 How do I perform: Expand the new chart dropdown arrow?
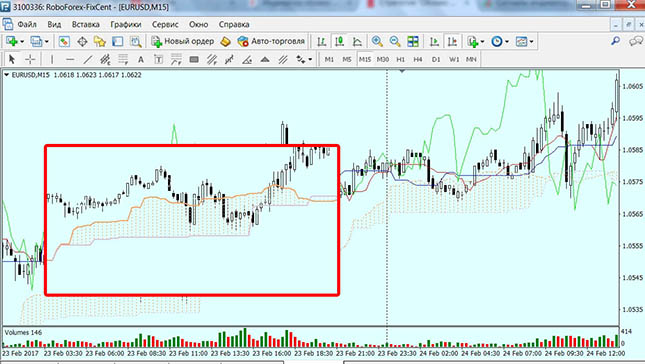pos(22,42)
